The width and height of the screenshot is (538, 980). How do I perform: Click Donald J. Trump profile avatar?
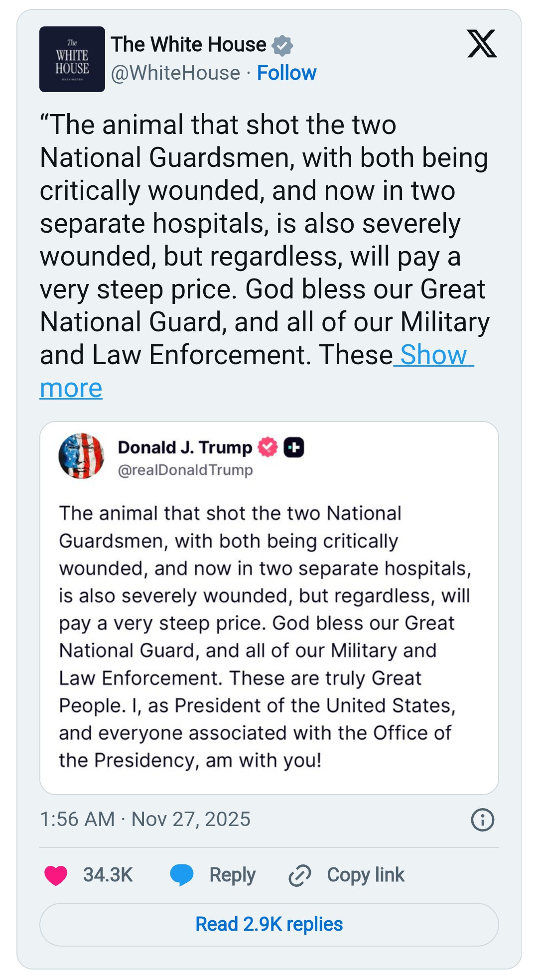click(81, 456)
